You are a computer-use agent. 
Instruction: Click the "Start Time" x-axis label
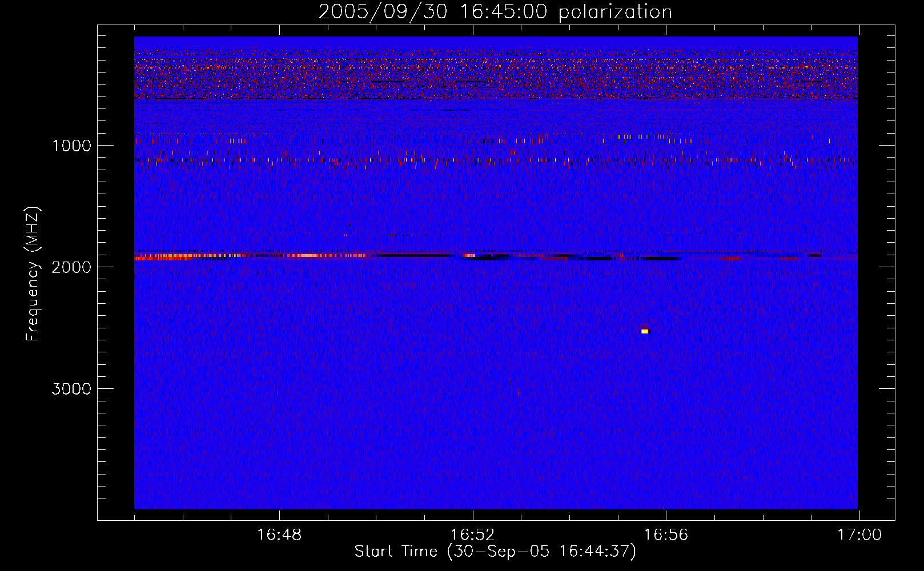coord(495,552)
